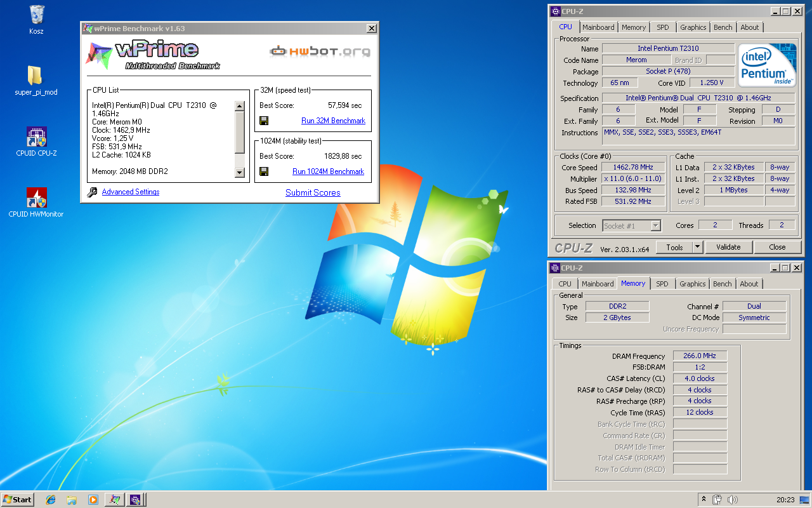Switch to SPD tab in lower CPU-Z window

click(662, 284)
